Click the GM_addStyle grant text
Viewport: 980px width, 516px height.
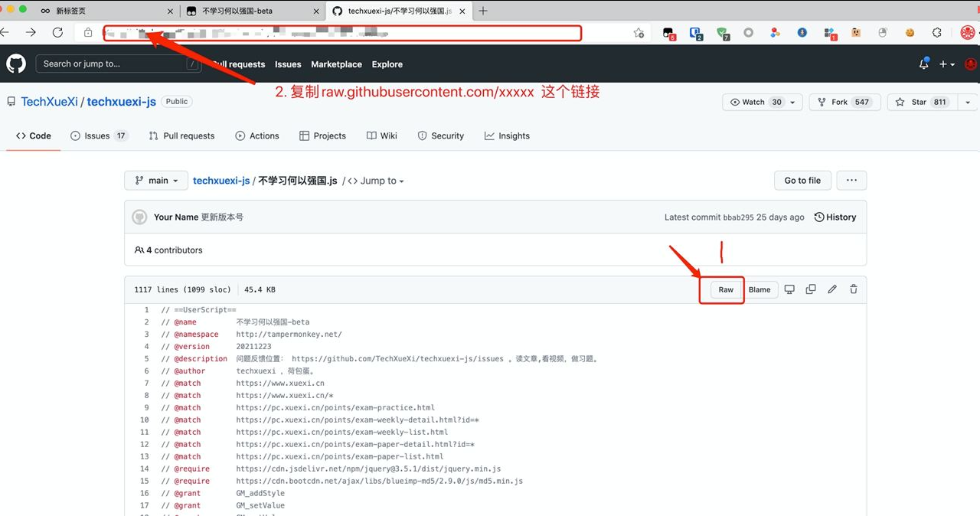[260, 494]
